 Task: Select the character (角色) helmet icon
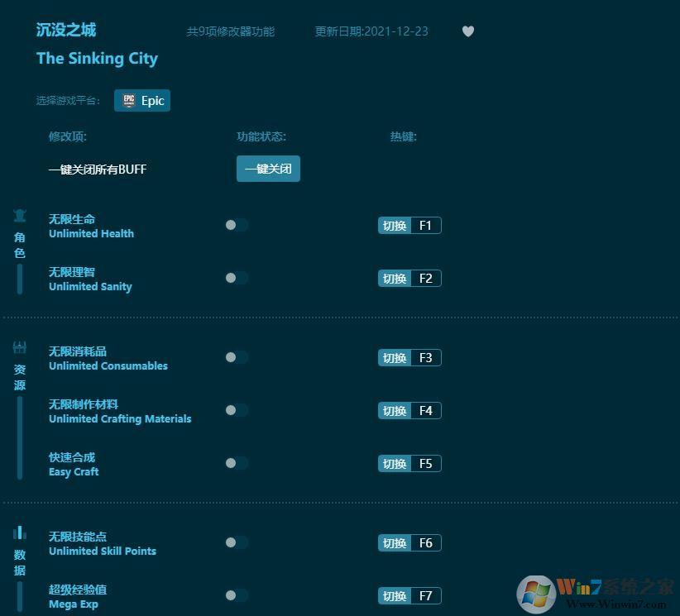[x=19, y=215]
